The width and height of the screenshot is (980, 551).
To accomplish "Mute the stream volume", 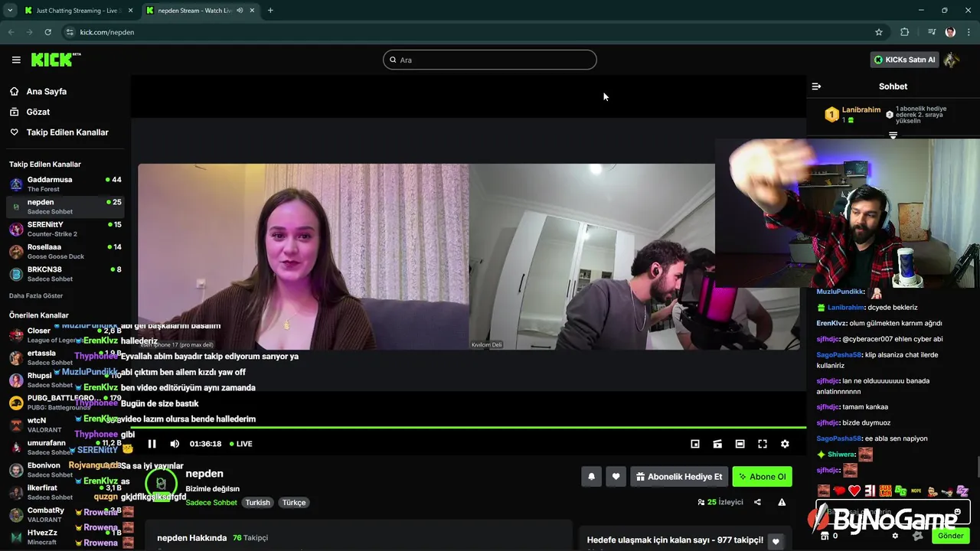I will (175, 444).
